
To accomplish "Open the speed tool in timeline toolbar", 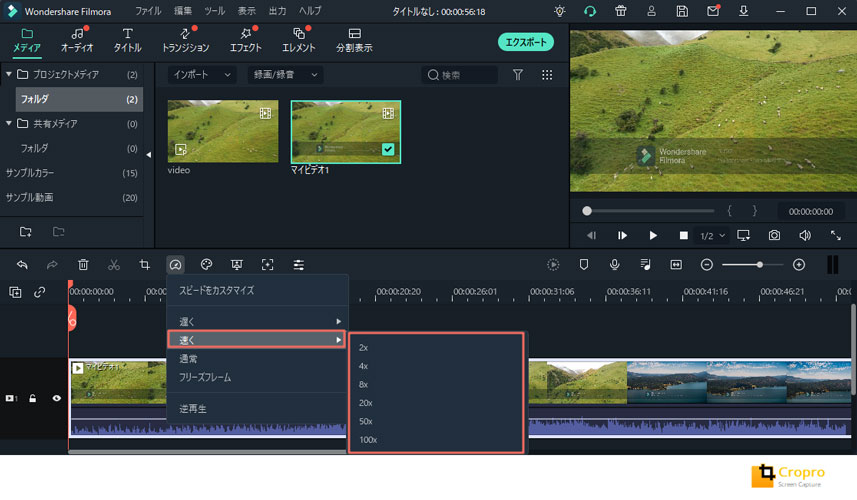I will (175, 265).
